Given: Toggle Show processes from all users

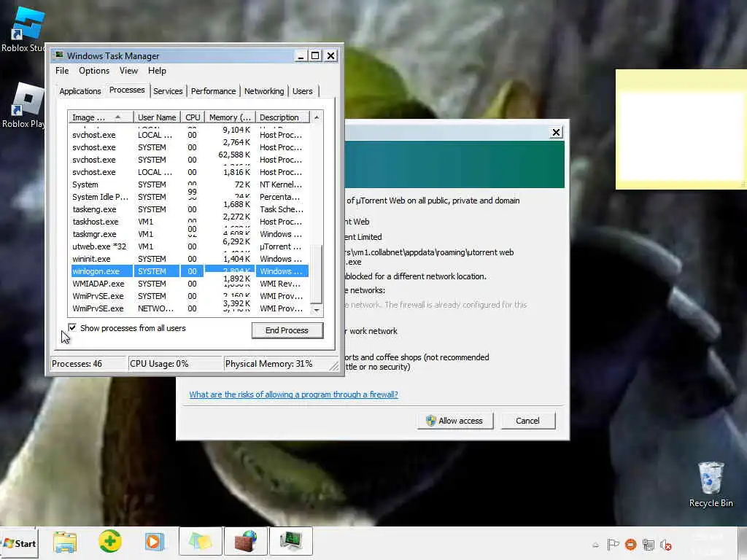Looking at the screenshot, I should pos(72,327).
